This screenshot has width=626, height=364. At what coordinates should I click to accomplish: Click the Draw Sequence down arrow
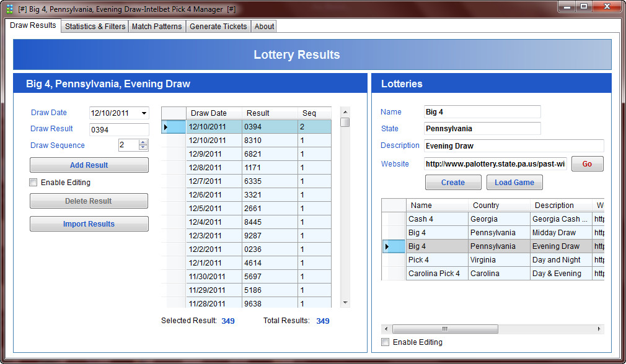pos(143,148)
